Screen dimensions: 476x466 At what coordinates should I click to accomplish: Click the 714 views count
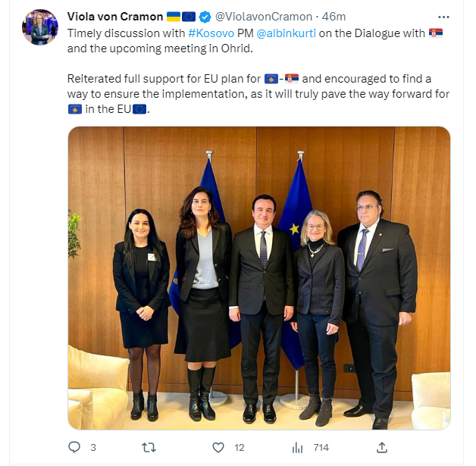[x=321, y=448]
